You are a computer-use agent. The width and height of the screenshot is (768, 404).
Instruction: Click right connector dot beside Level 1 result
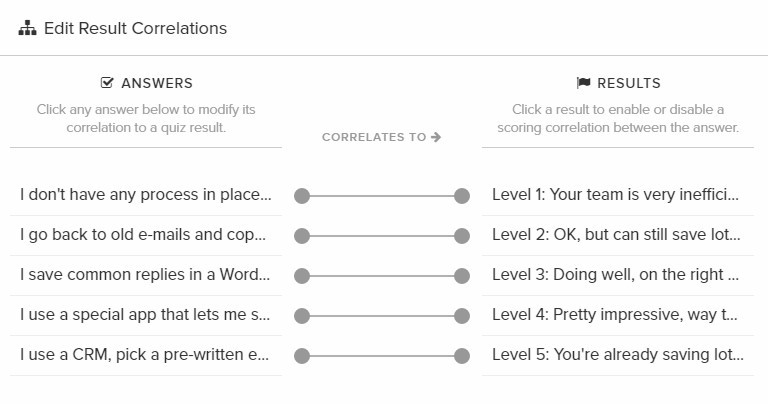(461, 196)
